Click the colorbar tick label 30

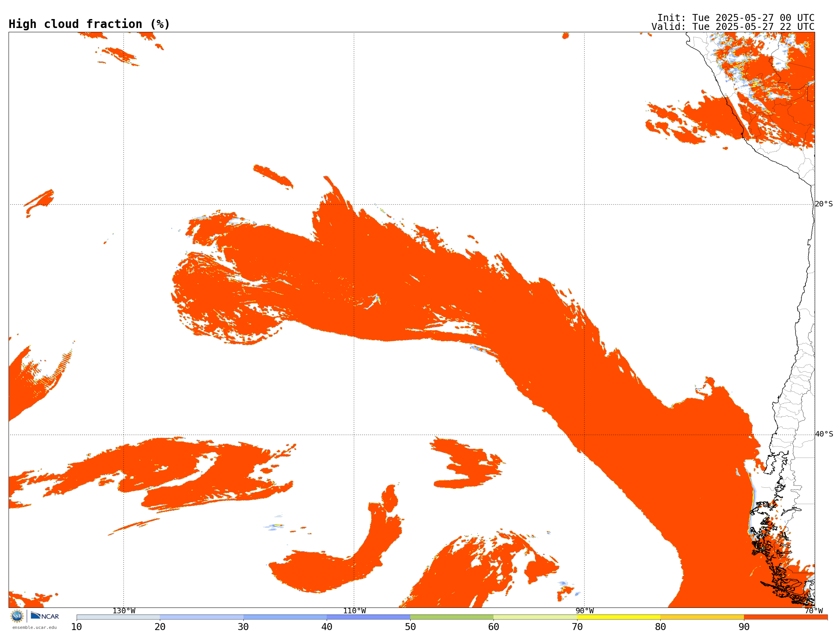pos(243,627)
